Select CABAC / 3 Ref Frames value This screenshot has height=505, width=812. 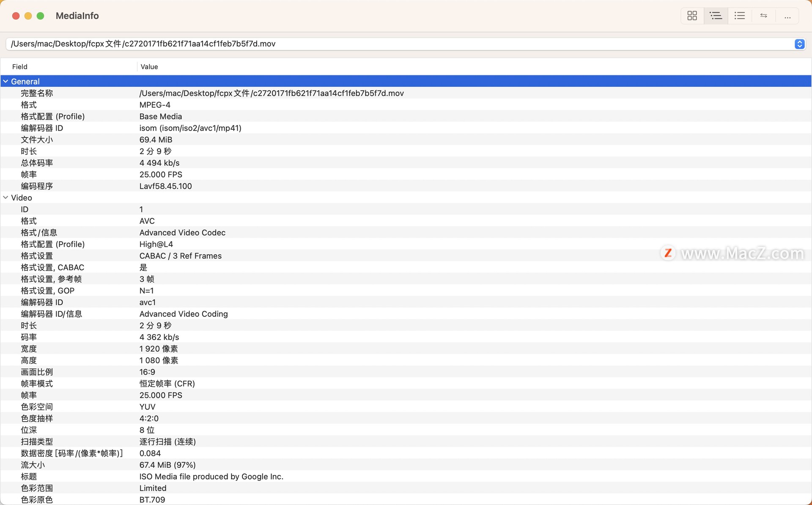181,256
